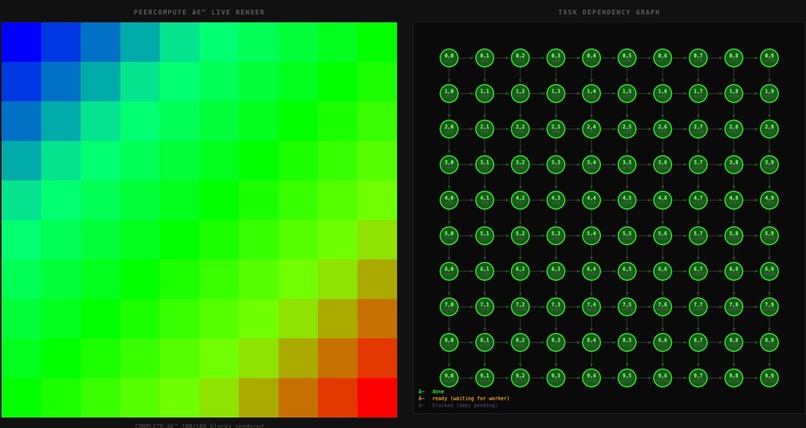Select graph node labeled 6,2

coord(520,271)
